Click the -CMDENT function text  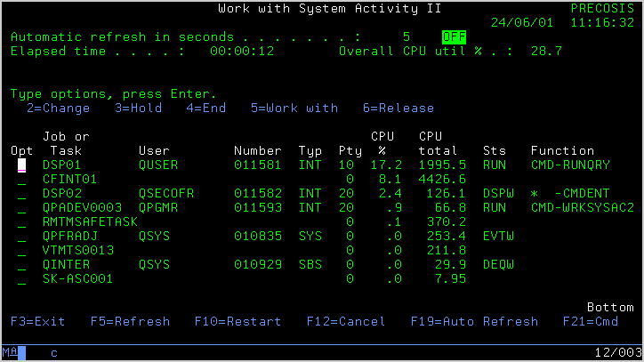point(583,194)
